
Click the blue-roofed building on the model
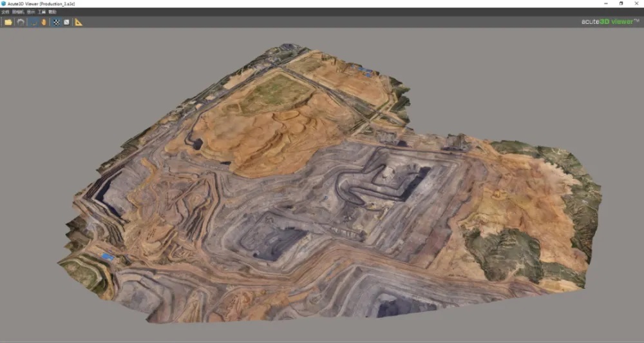[108, 257]
